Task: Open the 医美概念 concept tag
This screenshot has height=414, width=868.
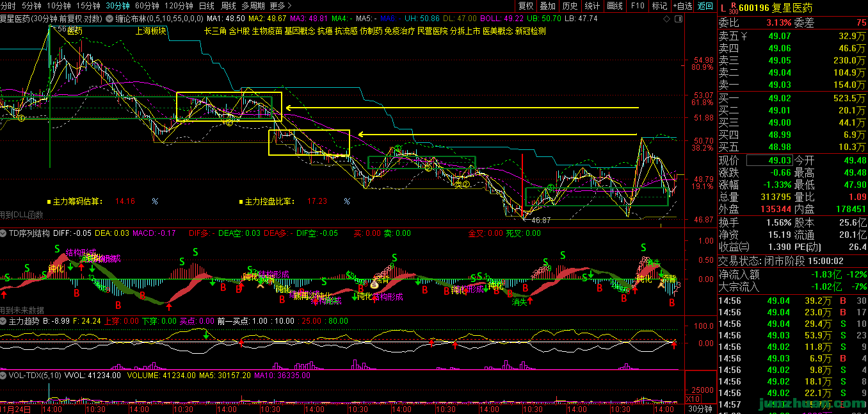Action: pos(497,31)
